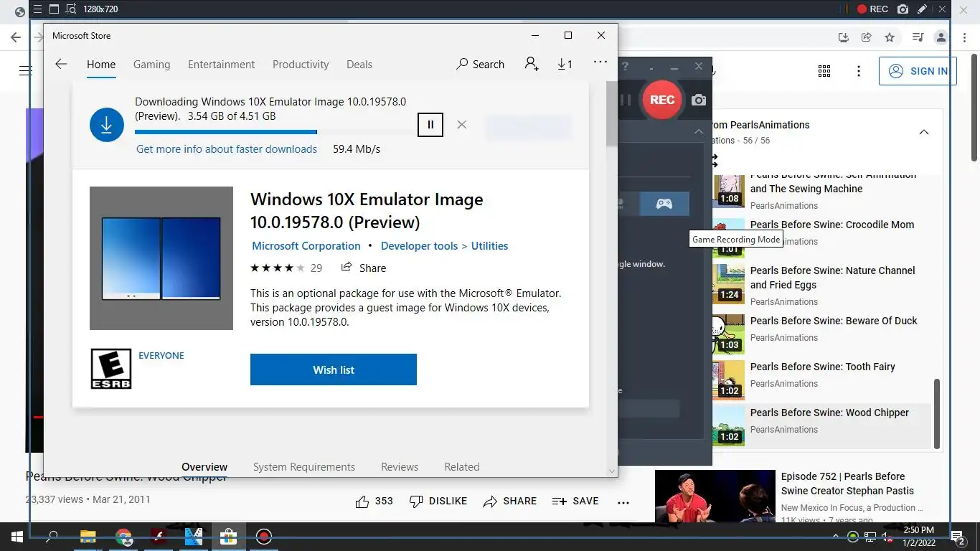Open the Utilities category link
This screenshot has height=551, width=980.
tap(489, 245)
